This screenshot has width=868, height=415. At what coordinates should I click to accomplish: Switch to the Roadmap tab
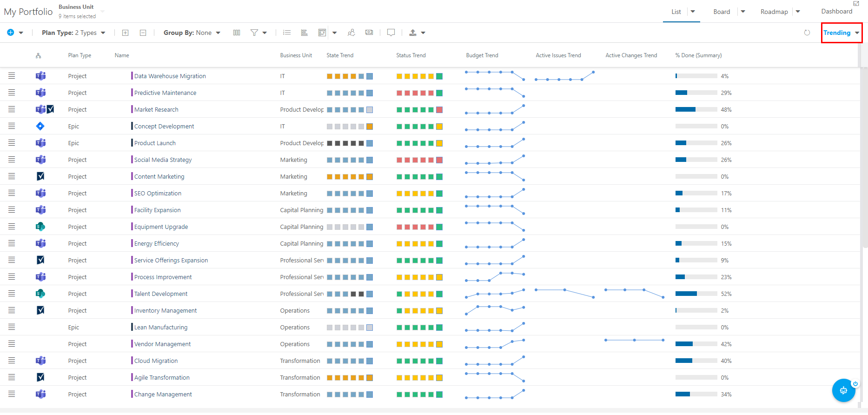pos(774,12)
